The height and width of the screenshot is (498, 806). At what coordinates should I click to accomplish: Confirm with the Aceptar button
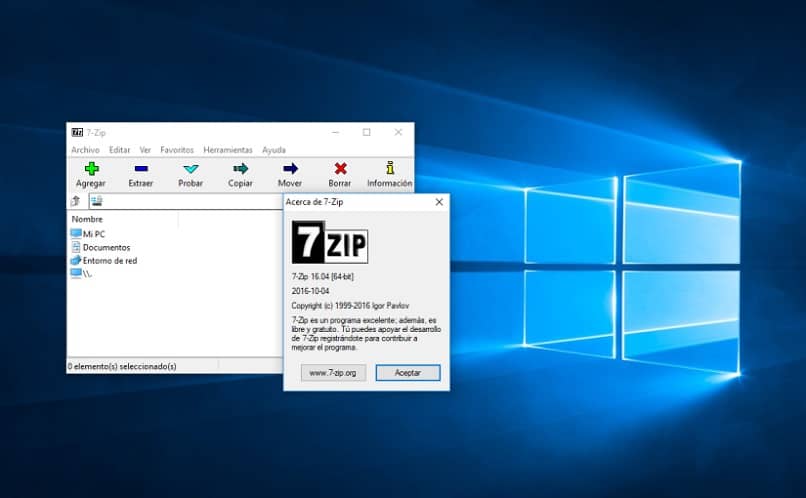[408, 373]
